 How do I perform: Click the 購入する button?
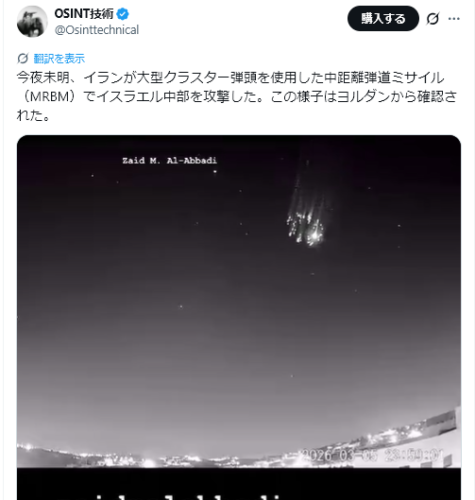[383, 18]
